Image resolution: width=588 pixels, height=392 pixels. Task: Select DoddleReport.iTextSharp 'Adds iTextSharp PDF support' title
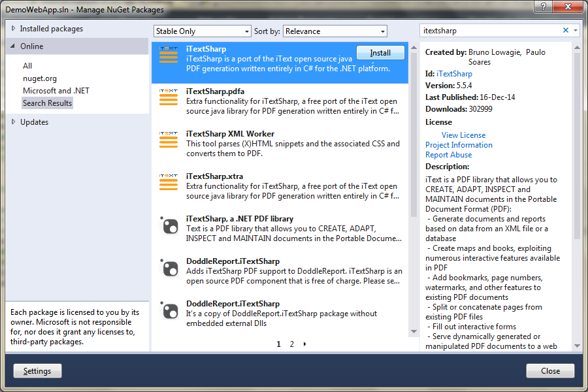tap(233, 261)
